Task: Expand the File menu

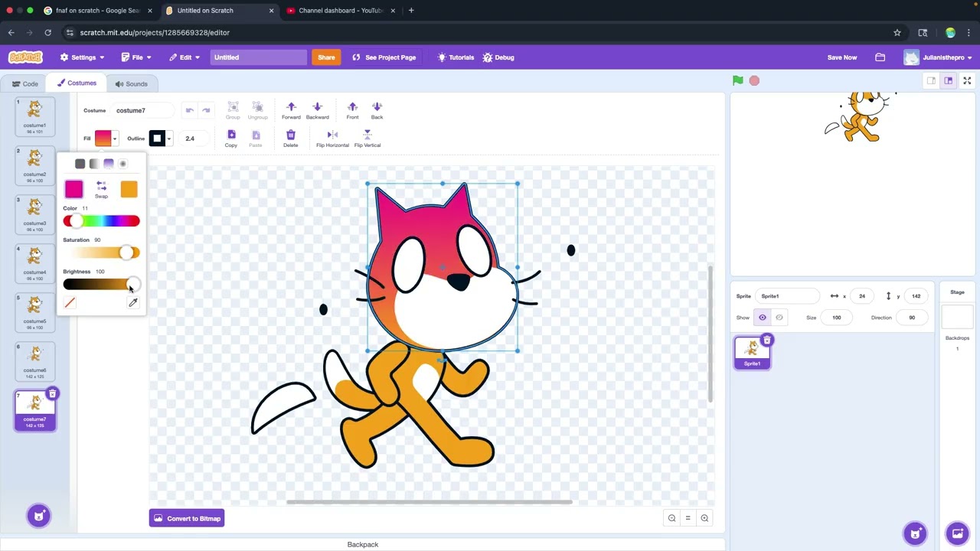Action: click(x=136, y=57)
